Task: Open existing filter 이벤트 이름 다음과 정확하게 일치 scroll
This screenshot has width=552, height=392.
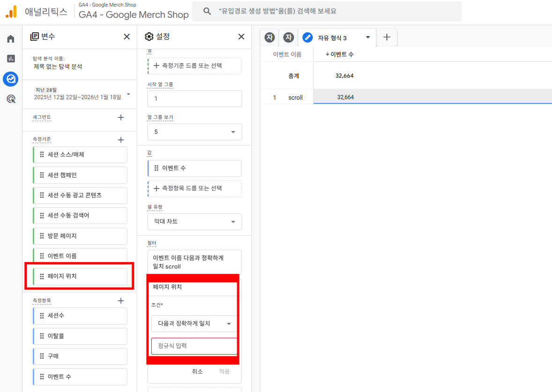Action: click(195, 262)
